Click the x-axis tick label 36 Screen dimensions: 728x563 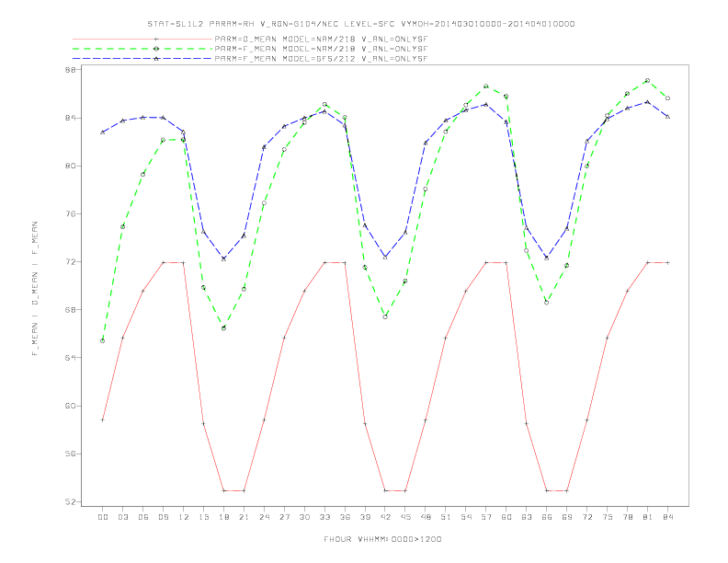[x=345, y=517]
